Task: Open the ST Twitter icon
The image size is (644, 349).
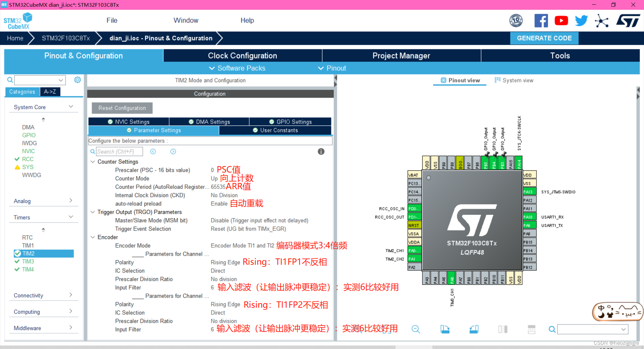Action: [x=581, y=21]
